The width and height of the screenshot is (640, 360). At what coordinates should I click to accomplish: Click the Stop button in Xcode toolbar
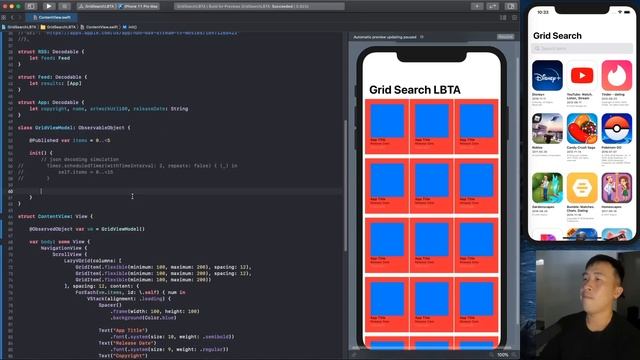[64, 6]
